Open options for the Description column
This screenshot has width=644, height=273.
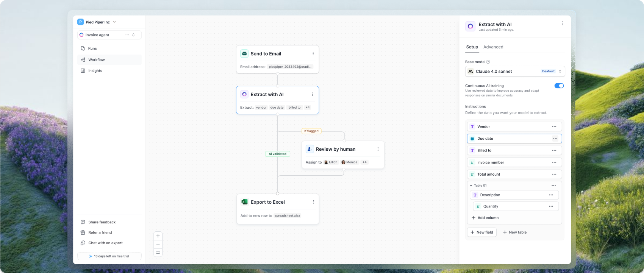tap(551, 195)
